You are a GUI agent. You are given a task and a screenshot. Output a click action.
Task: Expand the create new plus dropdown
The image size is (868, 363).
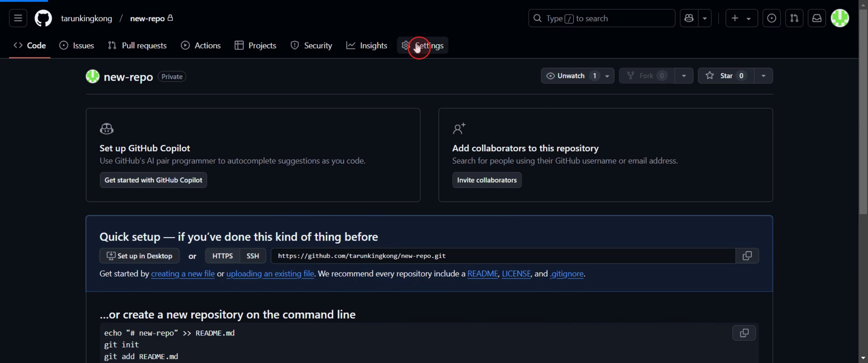[x=741, y=18]
